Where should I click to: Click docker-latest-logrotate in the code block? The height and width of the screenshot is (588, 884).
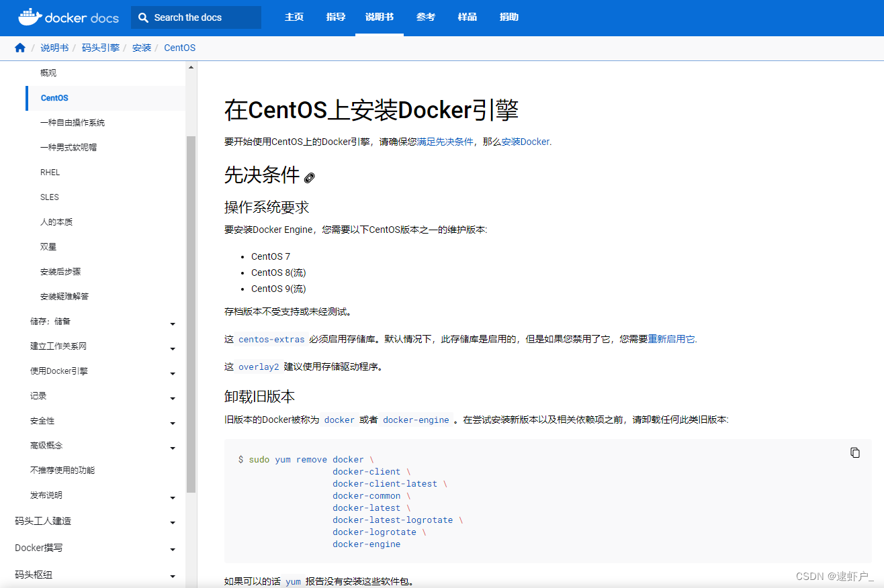click(x=393, y=520)
